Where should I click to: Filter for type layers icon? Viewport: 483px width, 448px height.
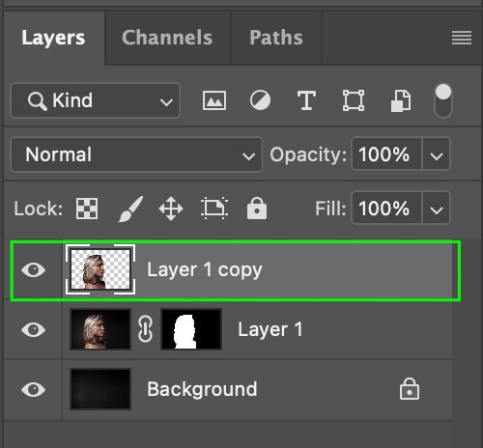pyautogui.click(x=306, y=100)
